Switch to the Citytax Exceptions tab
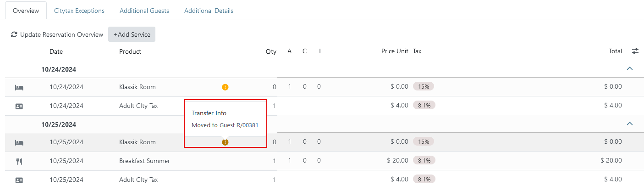 79,11
